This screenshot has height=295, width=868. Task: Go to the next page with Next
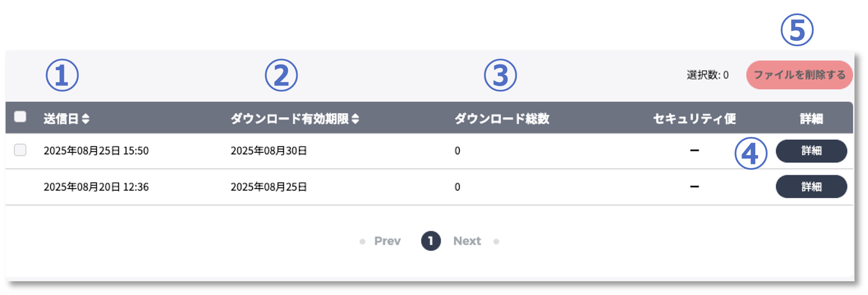point(467,241)
